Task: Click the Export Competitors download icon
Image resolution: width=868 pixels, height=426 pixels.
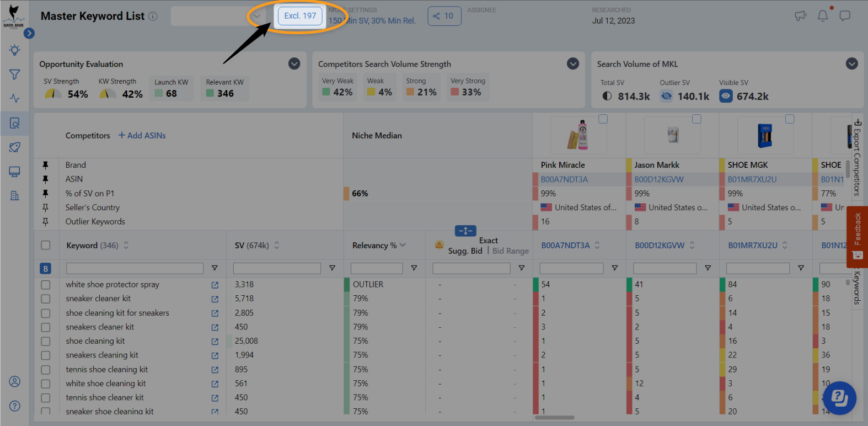Action: (858, 123)
